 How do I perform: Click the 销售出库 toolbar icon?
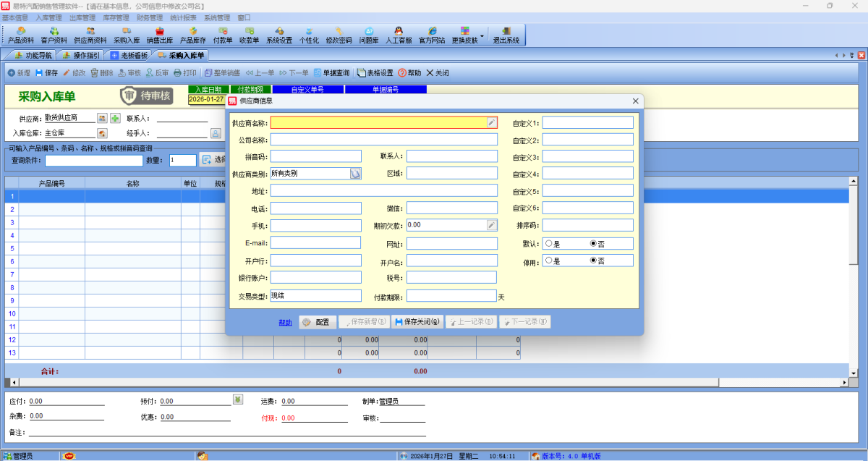click(x=159, y=35)
